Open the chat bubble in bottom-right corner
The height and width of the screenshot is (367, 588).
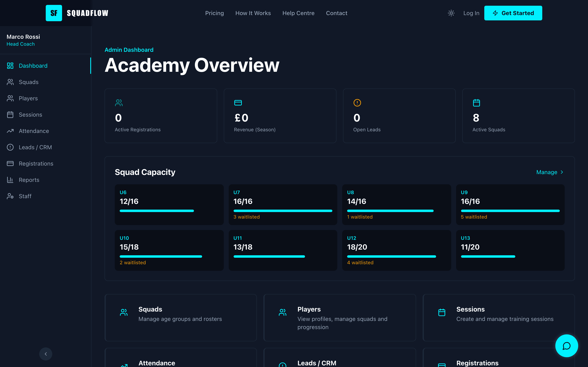pyautogui.click(x=566, y=346)
